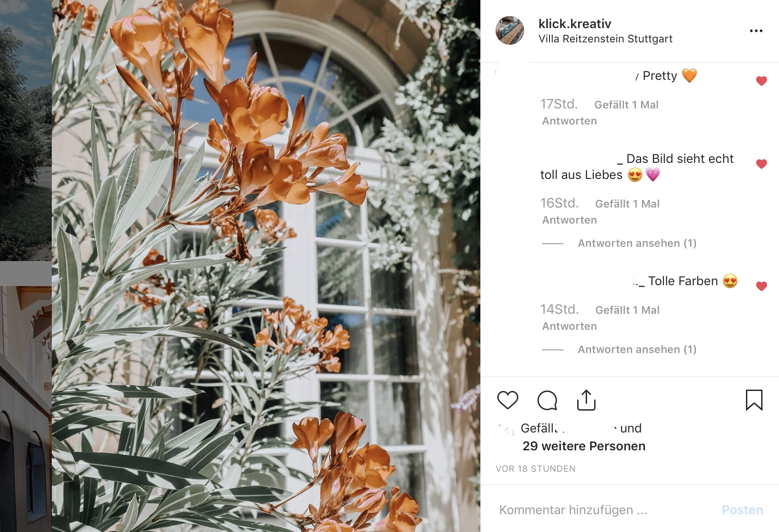View the 29 weitere Personen likes list
Screen dimensions: 779x532
584,446
